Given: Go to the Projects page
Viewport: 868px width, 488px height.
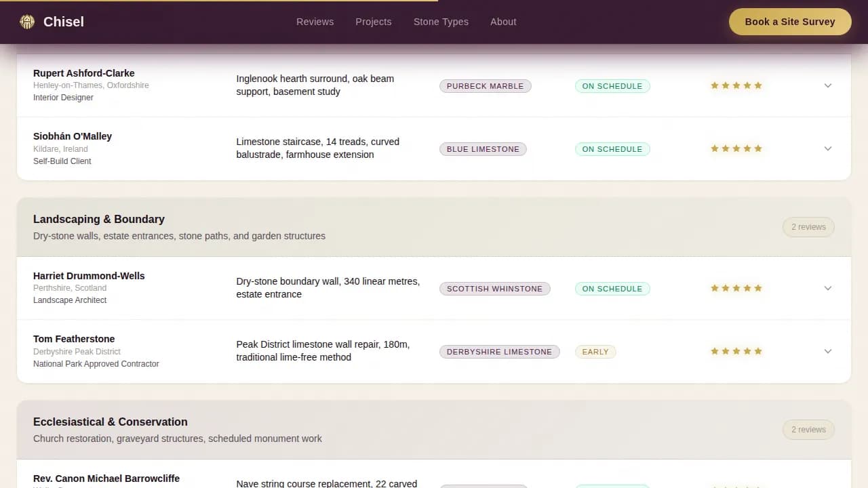Looking at the screenshot, I should 374,22.
